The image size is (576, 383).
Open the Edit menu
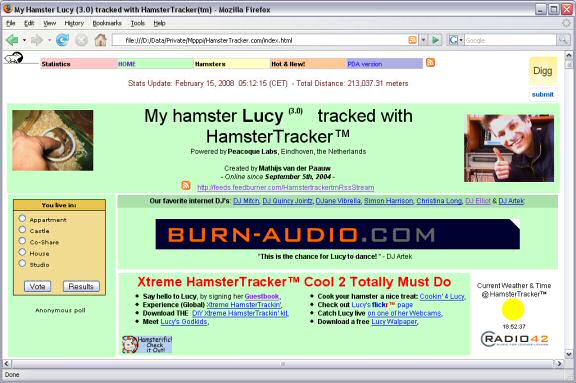pyautogui.click(x=29, y=23)
